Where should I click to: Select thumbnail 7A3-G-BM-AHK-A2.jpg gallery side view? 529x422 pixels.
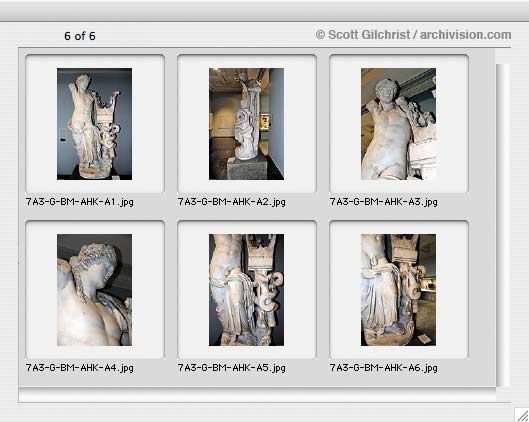246,124
